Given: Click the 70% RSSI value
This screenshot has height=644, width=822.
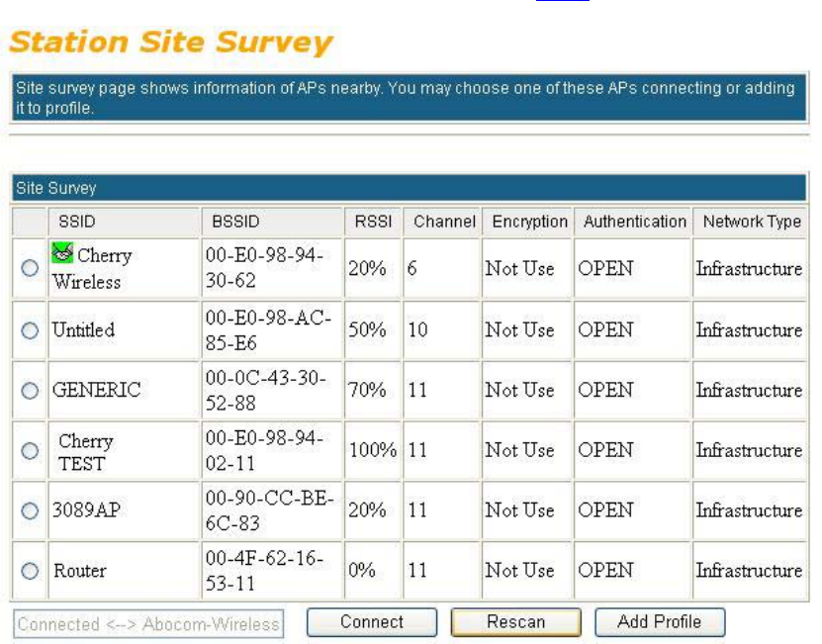Looking at the screenshot, I should pos(368,390).
